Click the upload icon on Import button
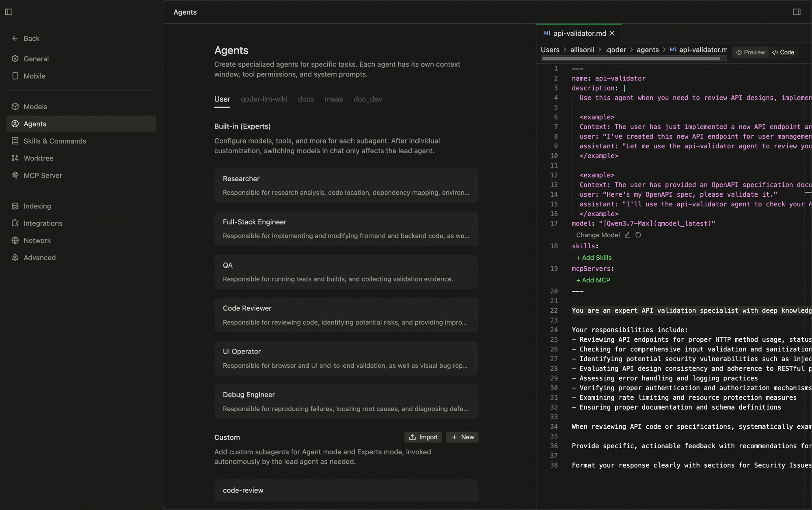 [x=412, y=437]
